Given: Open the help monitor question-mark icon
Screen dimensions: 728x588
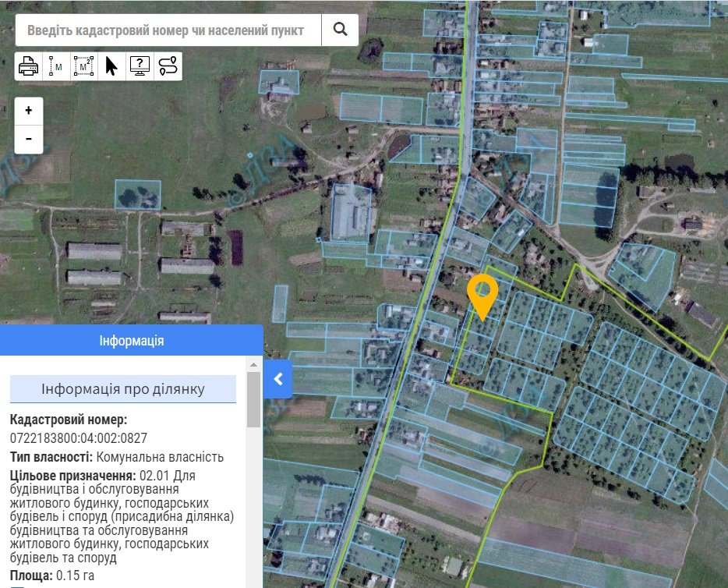Looking at the screenshot, I should pyautogui.click(x=140, y=66).
